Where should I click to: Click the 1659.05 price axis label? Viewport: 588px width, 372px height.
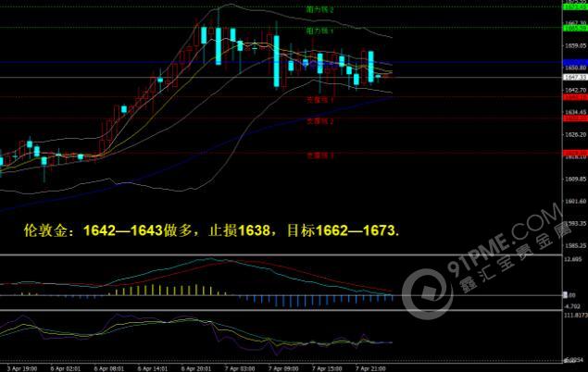pos(574,44)
